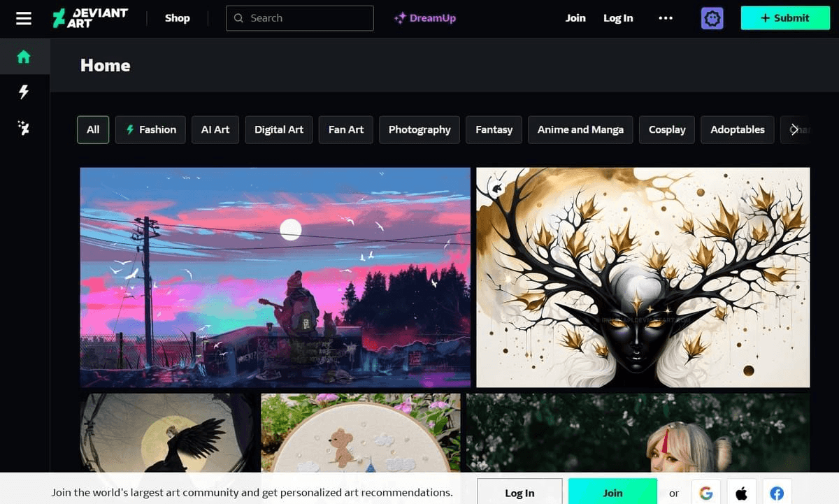Open the lightning bolt sidebar icon
The height and width of the screenshot is (504, 839).
point(24,92)
